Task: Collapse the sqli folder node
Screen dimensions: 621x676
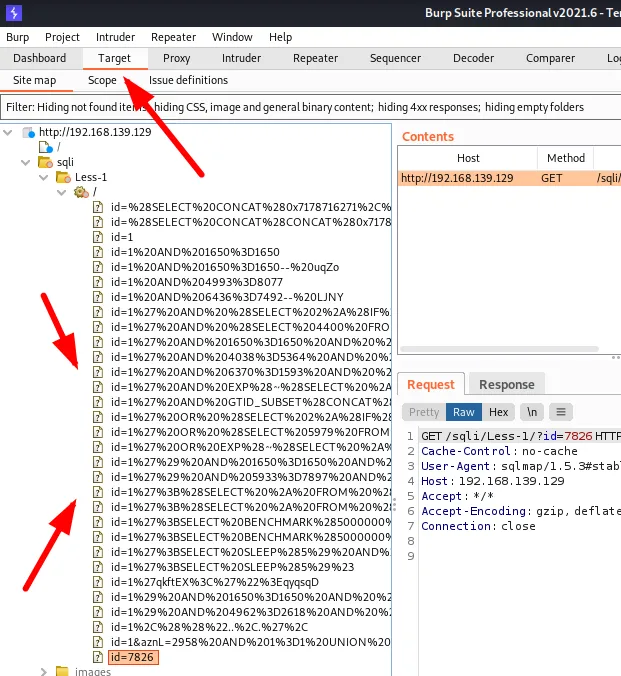Action: [x=26, y=163]
